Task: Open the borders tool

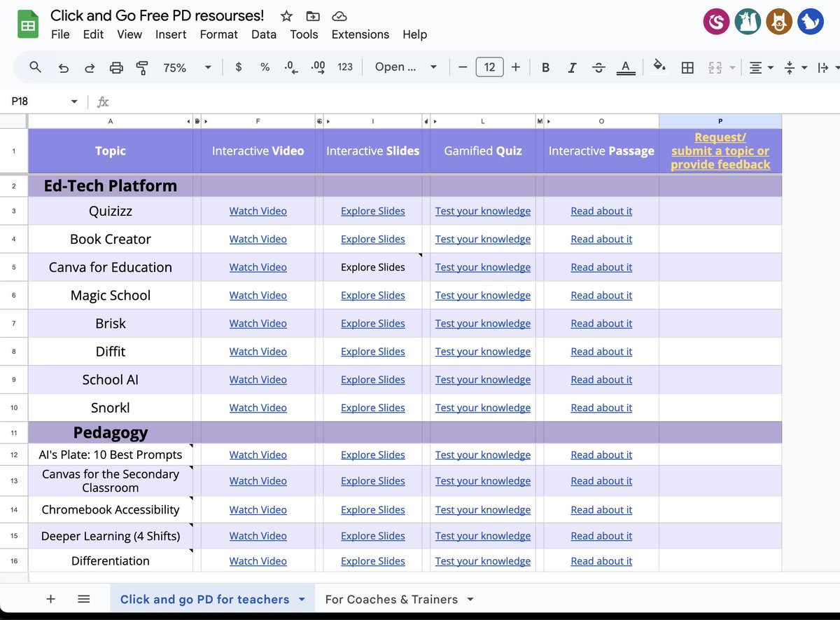Action: click(x=687, y=67)
